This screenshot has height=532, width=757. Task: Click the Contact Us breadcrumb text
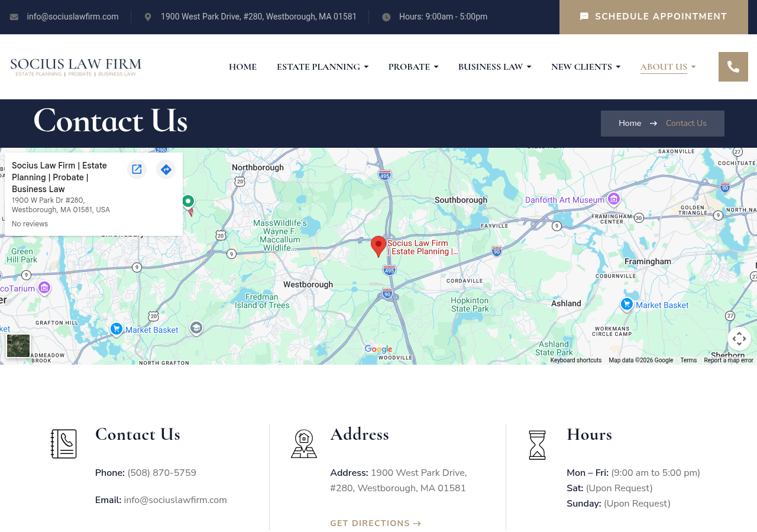click(x=686, y=124)
